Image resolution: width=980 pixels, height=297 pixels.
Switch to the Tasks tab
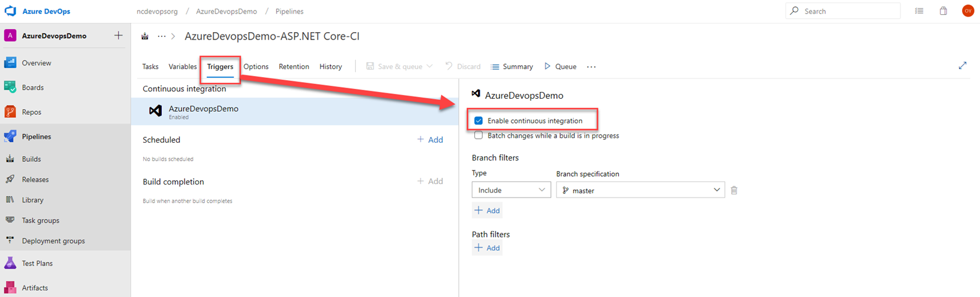click(150, 67)
